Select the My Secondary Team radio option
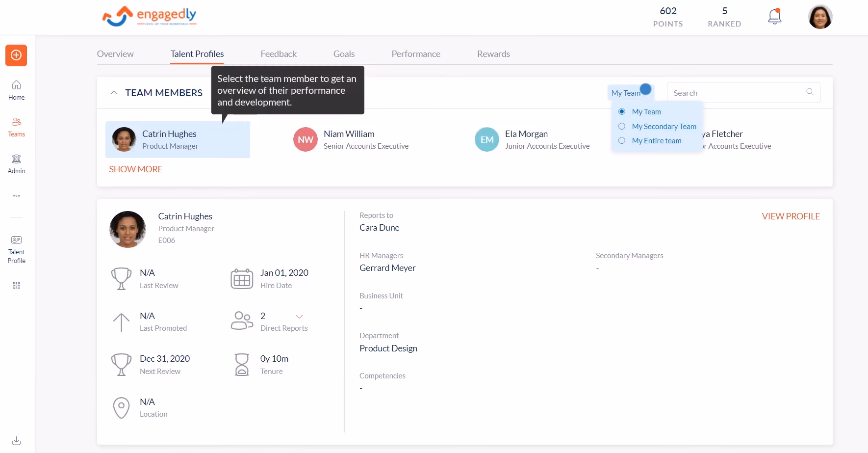Screen dimensions: 868x453 622,126
